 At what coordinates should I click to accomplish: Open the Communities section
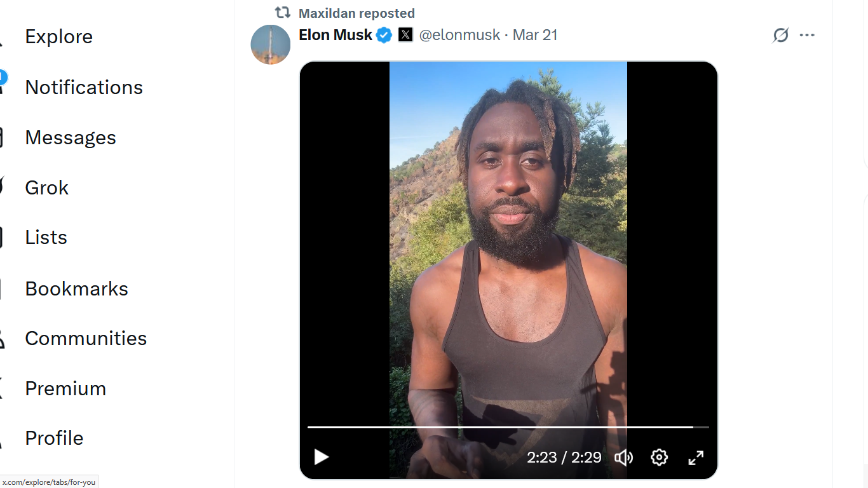point(86,338)
